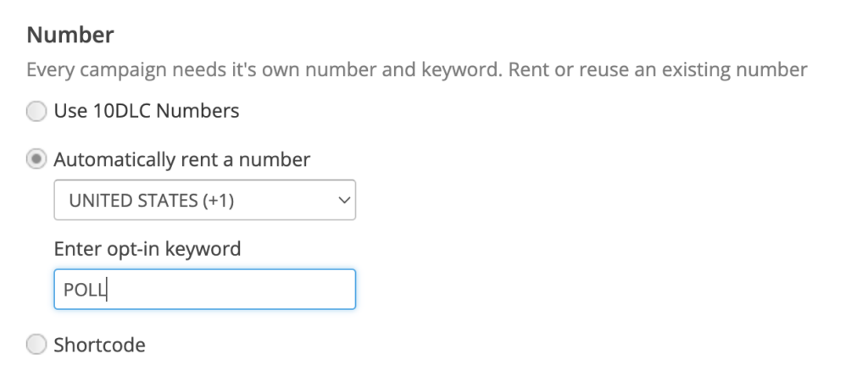Expand the country code list via down arrow
Viewport: 868px width, 371px height.
(344, 200)
